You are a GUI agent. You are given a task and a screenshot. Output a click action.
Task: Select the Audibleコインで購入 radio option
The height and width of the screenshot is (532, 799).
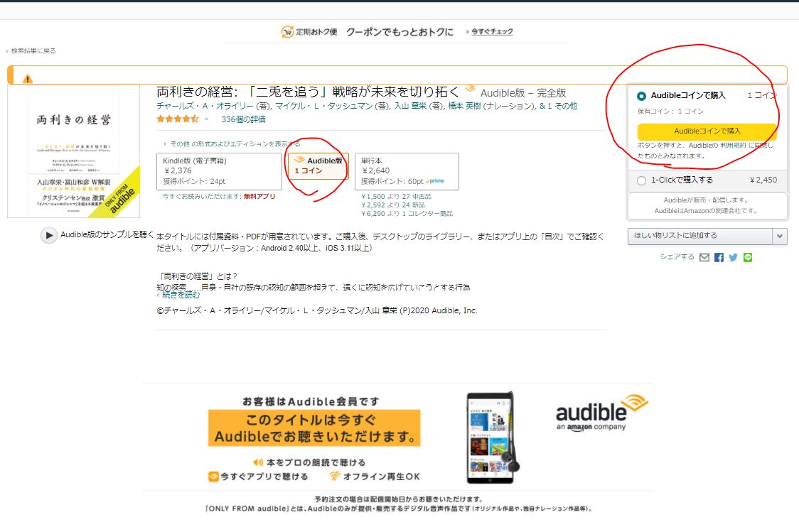[642, 96]
